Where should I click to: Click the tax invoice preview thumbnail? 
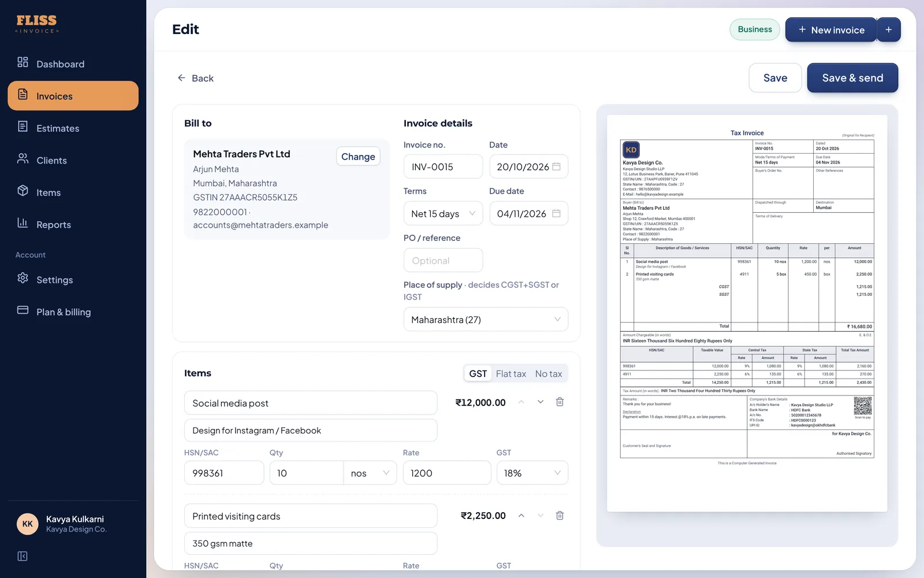pos(747,313)
